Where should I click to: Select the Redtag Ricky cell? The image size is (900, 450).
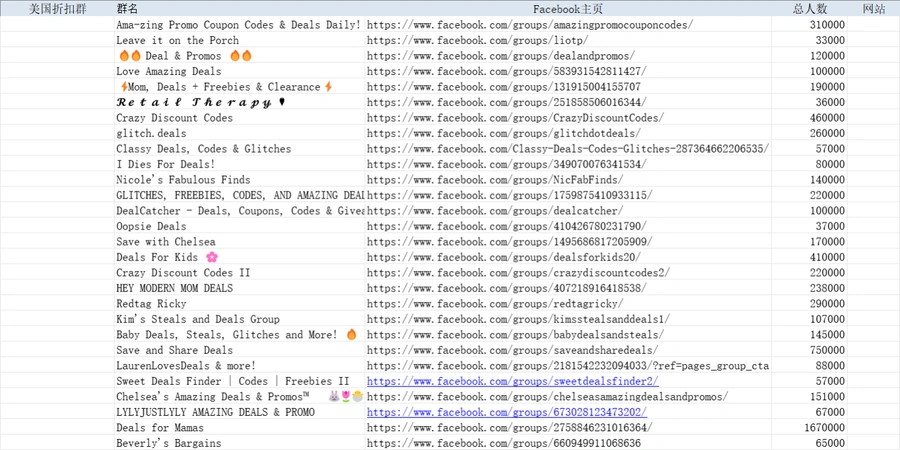tap(240, 304)
